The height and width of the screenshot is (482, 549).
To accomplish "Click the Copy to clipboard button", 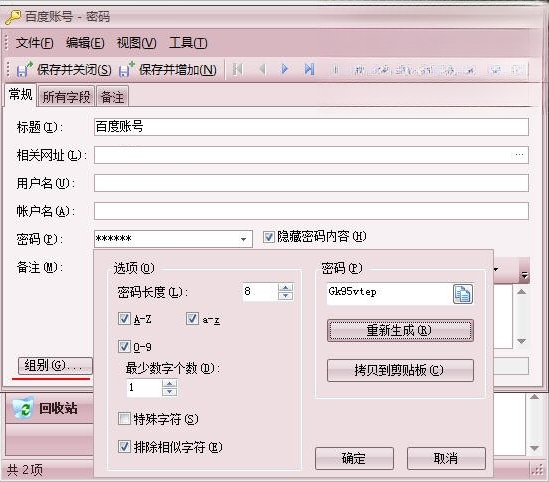I will (400, 370).
